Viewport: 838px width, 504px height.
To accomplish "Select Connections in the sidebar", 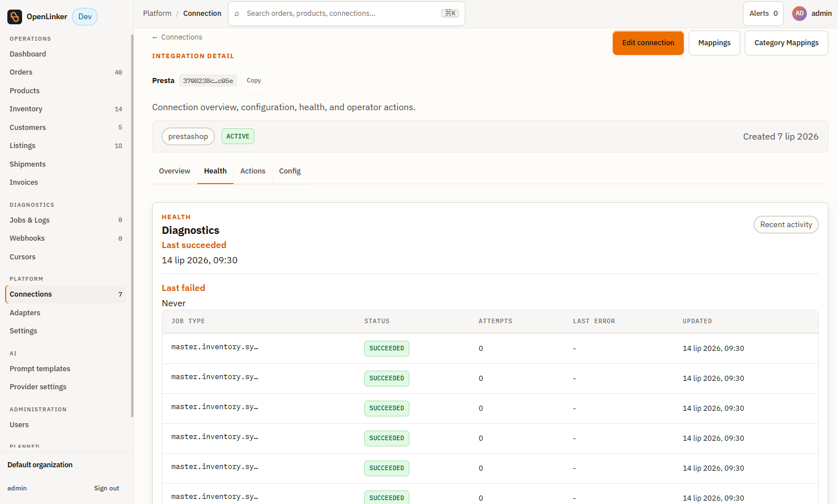I will (x=66, y=294).
